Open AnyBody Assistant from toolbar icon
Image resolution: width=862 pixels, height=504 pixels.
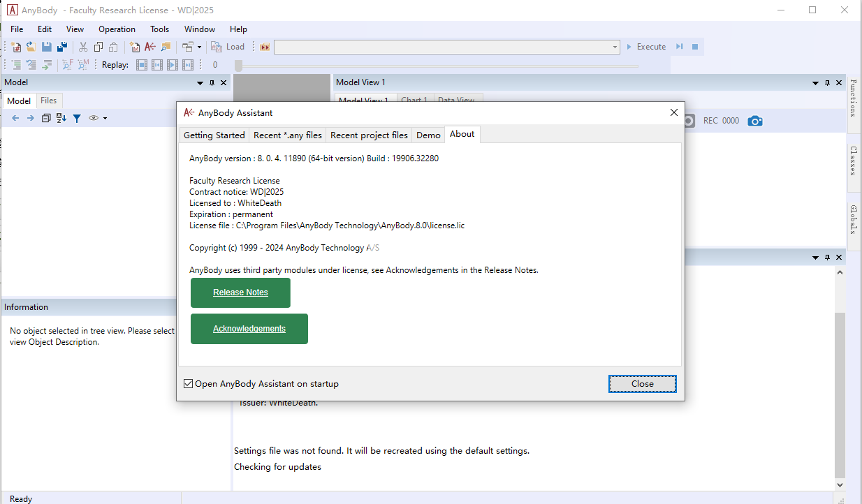(x=150, y=47)
